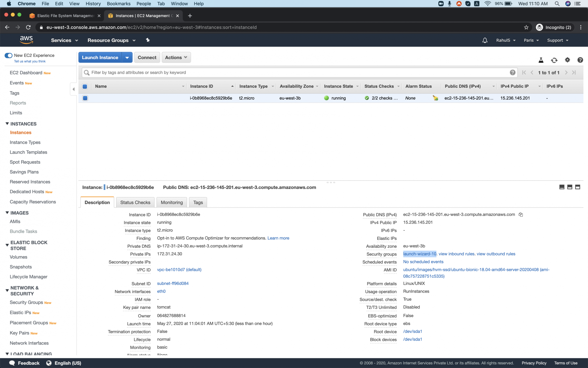Toggle the New EC2 Experience switch
588x368 pixels.
pyautogui.click(x=9, y=55)
